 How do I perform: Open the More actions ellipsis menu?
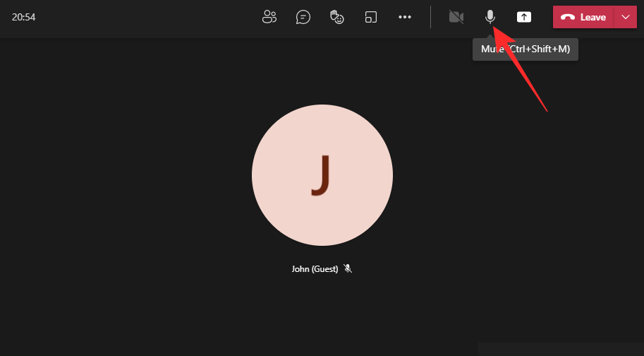tap(405, 17)
